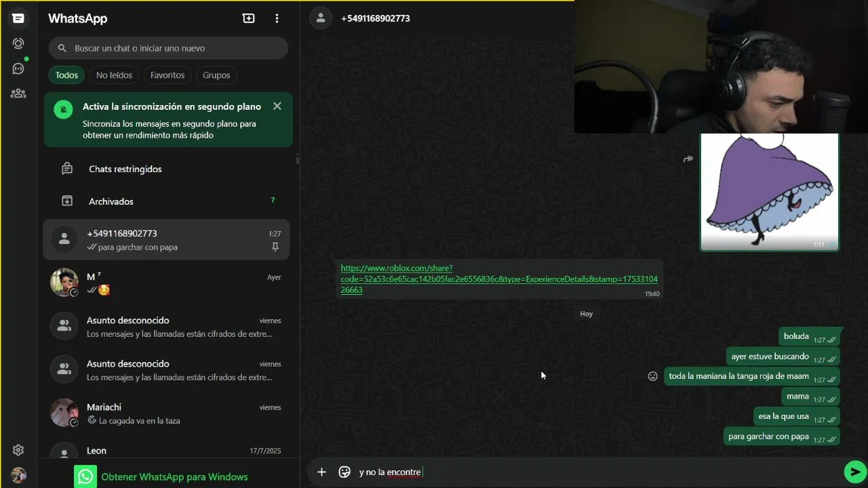Select the Todos filter tab

(x=66, y=75)
